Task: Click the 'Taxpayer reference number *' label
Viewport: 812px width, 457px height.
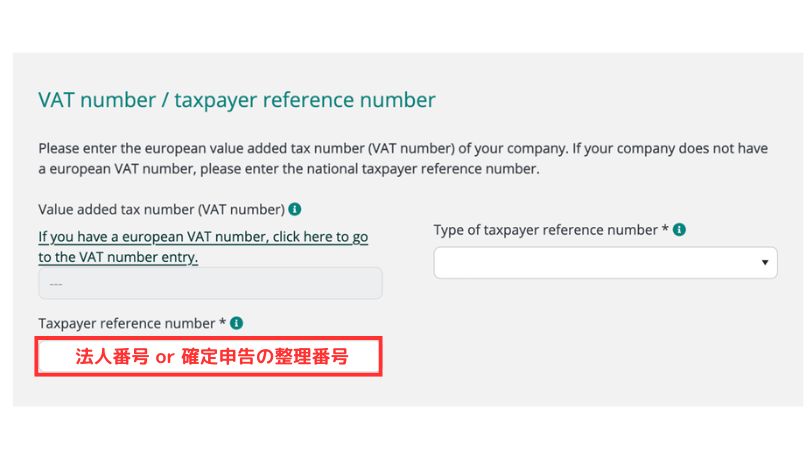Action: point(132,324)
